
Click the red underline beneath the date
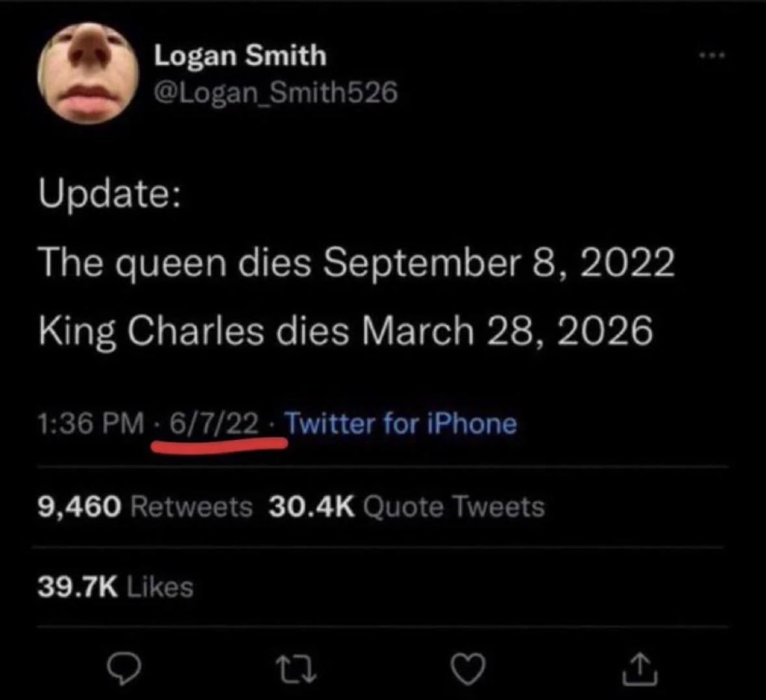(x=221, y=445)
